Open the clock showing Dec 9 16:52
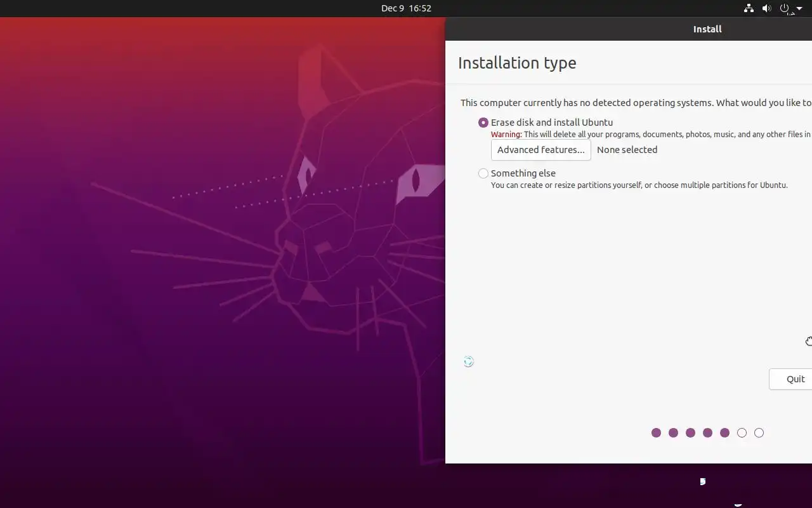The height and width of the screenshot is (508, 812). click(406, 8)
